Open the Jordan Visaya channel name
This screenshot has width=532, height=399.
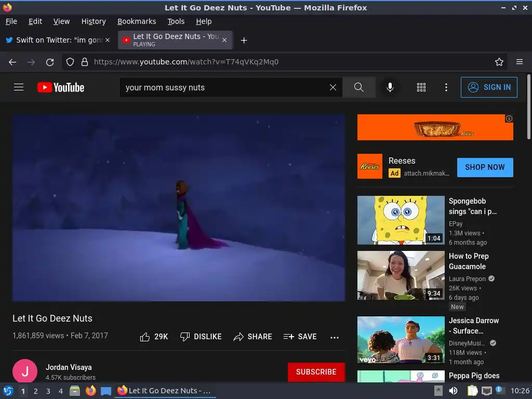[69, 367]
